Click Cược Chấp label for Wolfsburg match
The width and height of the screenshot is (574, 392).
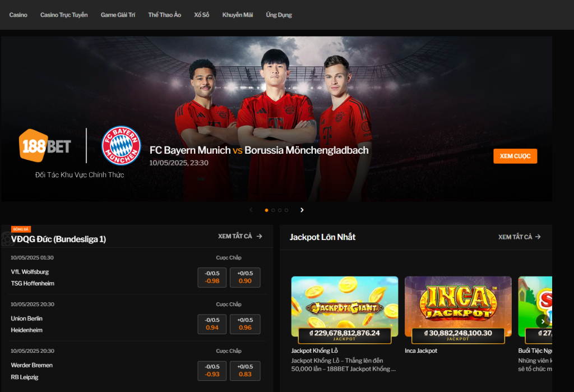click(229, 257)
